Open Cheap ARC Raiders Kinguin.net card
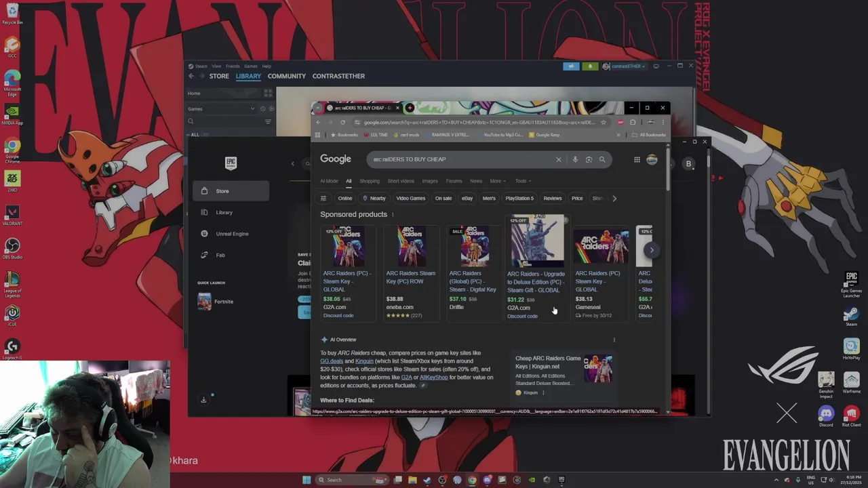The width and height of the screenshot is (868, 488). [x=563, y=375]
